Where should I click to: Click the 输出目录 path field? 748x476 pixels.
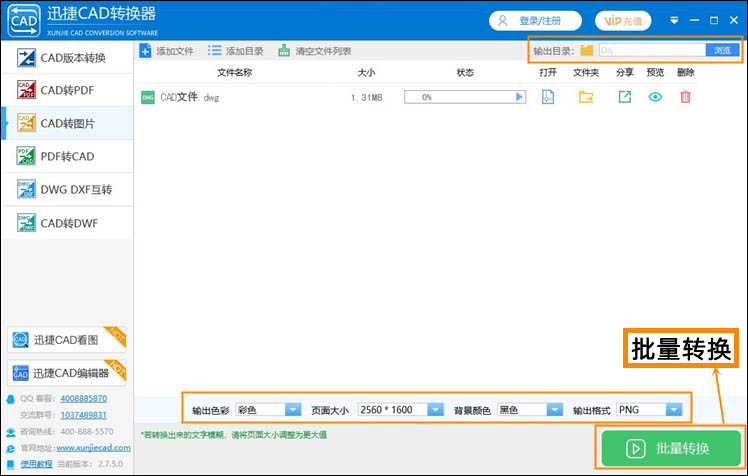coord(652,50)
